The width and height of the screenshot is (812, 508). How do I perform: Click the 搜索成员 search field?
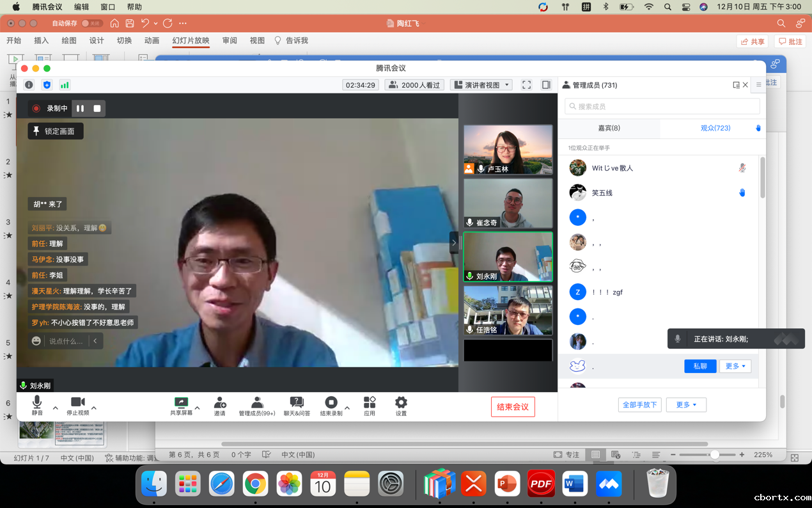[662, 106]
